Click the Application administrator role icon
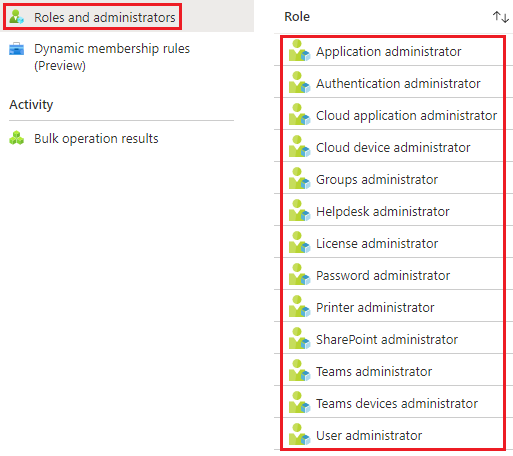This screenshot has width=513, height=456. [x=299, y=51]
